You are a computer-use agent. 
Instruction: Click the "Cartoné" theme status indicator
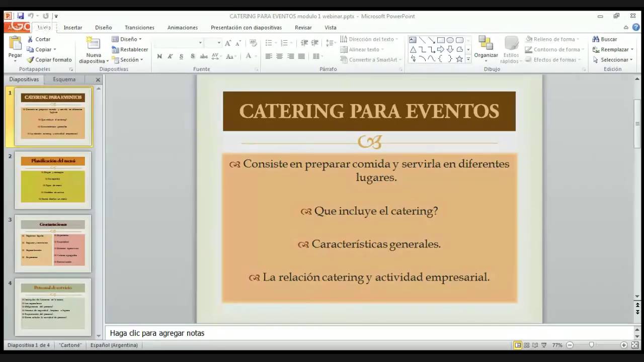[70, 345]
